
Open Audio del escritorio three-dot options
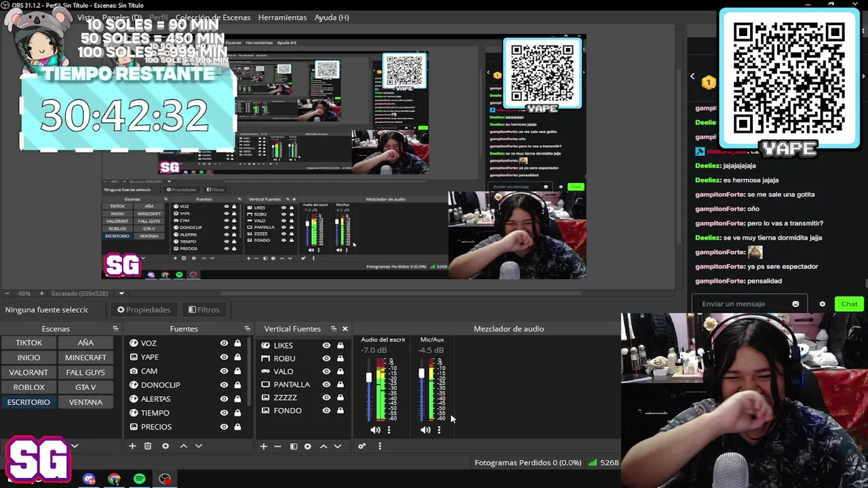point(389,430)
